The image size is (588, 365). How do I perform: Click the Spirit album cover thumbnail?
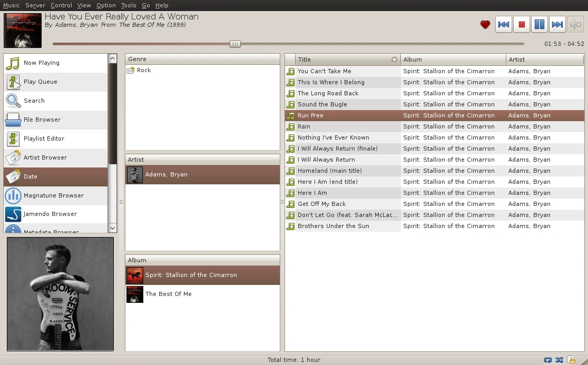(135, 275)
